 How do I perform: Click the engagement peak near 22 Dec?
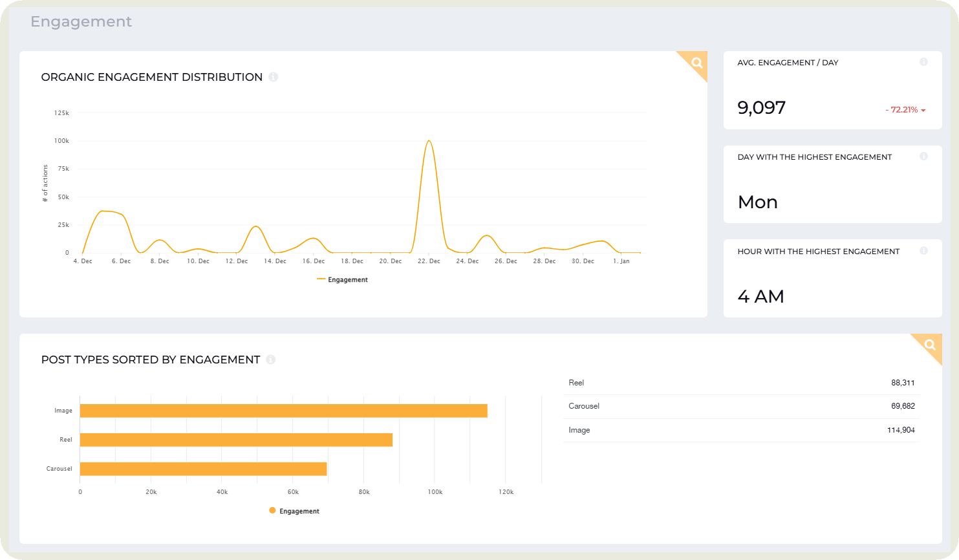coord(428,141)
